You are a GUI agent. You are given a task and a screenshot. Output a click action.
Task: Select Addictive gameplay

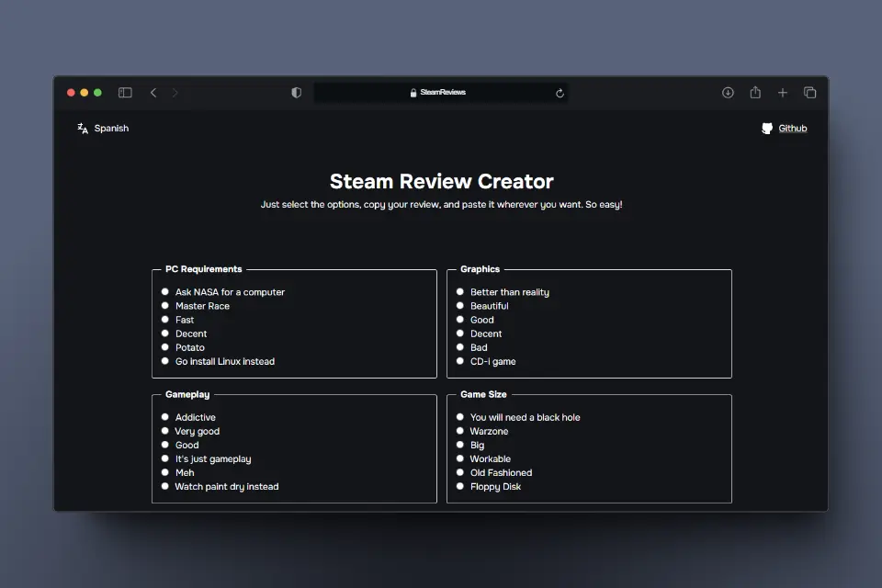tap(164, 417)
